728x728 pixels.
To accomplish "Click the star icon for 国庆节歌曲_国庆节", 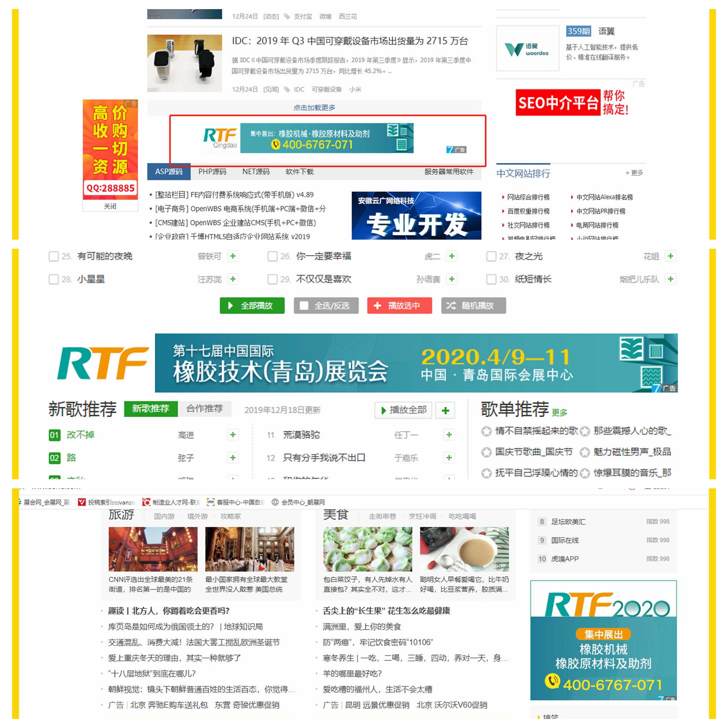I will [486, 452].
